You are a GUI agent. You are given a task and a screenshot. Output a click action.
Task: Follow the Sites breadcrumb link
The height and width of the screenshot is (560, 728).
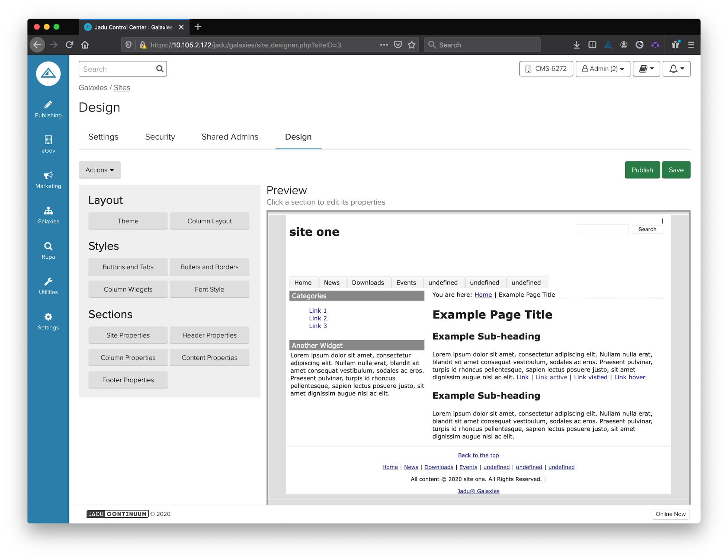[122, 88]
